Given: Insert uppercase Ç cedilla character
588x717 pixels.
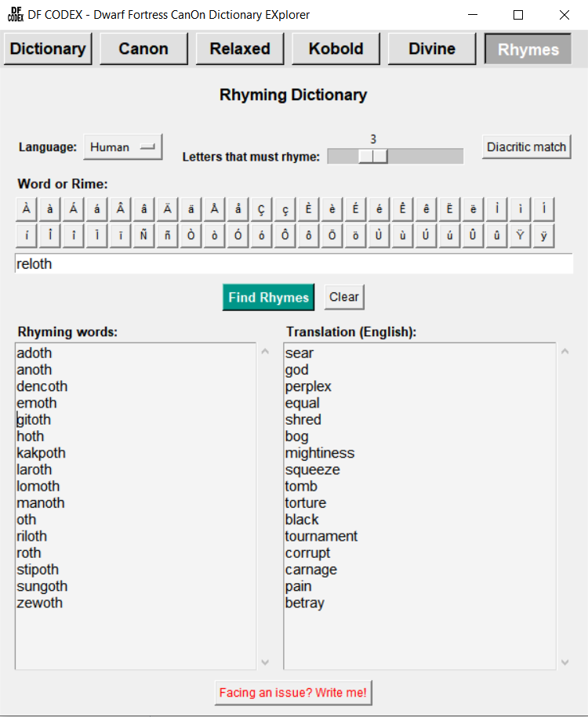Looking at the screenshot, I should [261, 209].
